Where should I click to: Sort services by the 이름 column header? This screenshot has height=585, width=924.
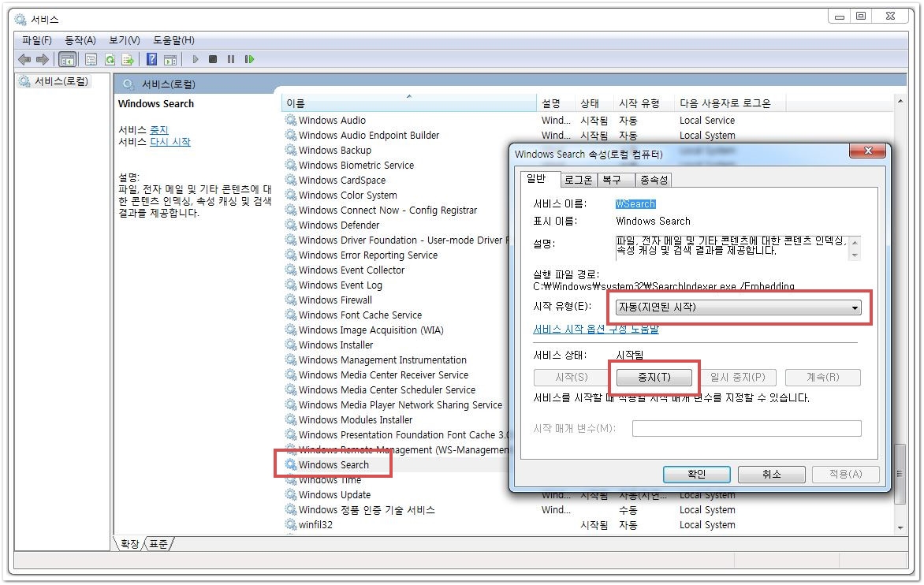(408, 103)
